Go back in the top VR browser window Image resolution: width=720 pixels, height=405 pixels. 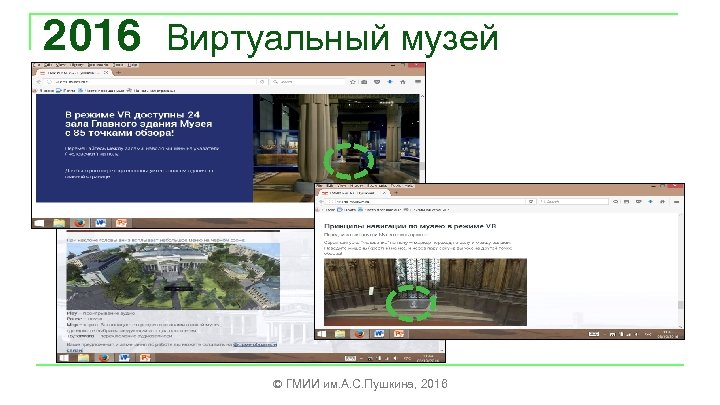tap(39, 82)
